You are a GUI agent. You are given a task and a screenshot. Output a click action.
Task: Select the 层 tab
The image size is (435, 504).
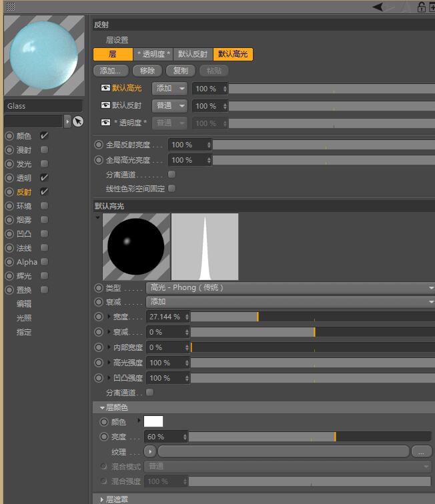[x=113, y=54]
